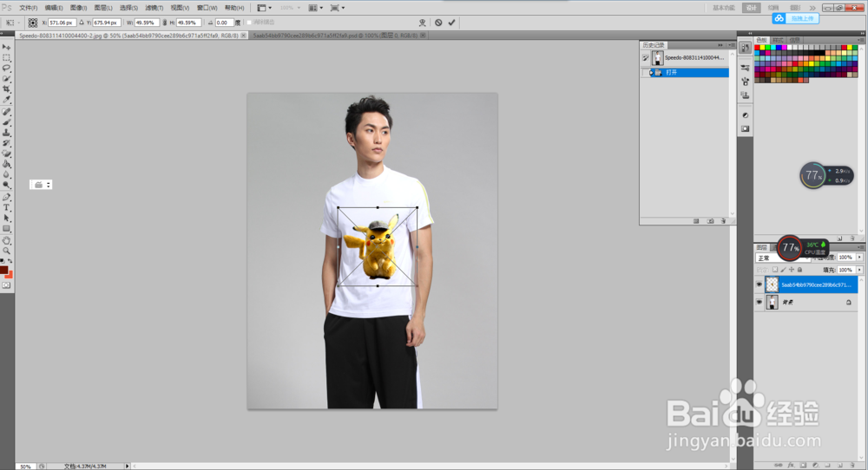868x470 pixels.
Task: Open the blend mode dropdown in Layers
Action: (x=782, y=258)
